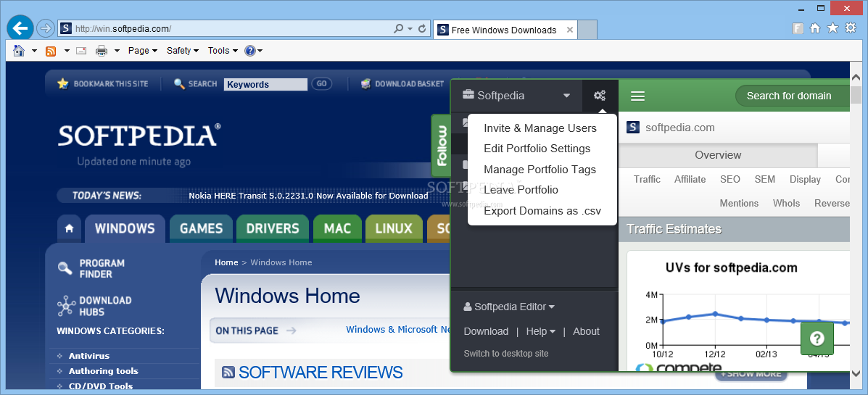This screenshot has width=868, height=395.
Task: Click the Download link in side panel
Action: point(486,331)
